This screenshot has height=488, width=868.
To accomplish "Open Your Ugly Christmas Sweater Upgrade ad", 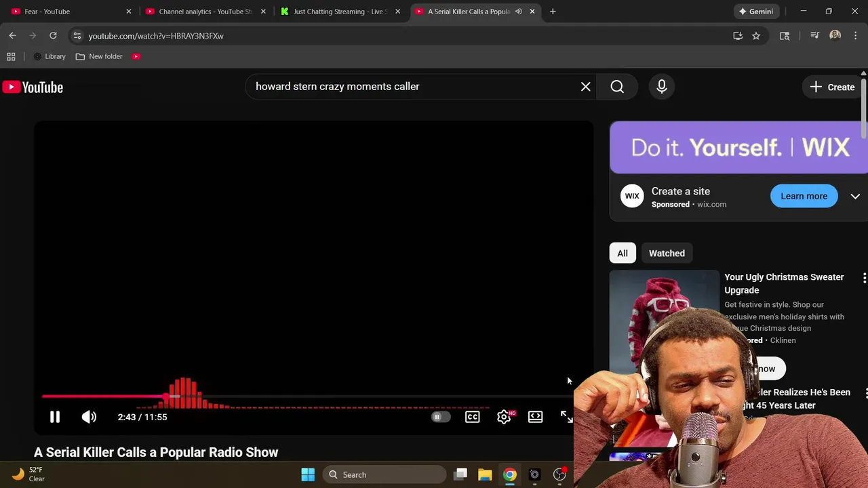I will (x=784, y=283).
